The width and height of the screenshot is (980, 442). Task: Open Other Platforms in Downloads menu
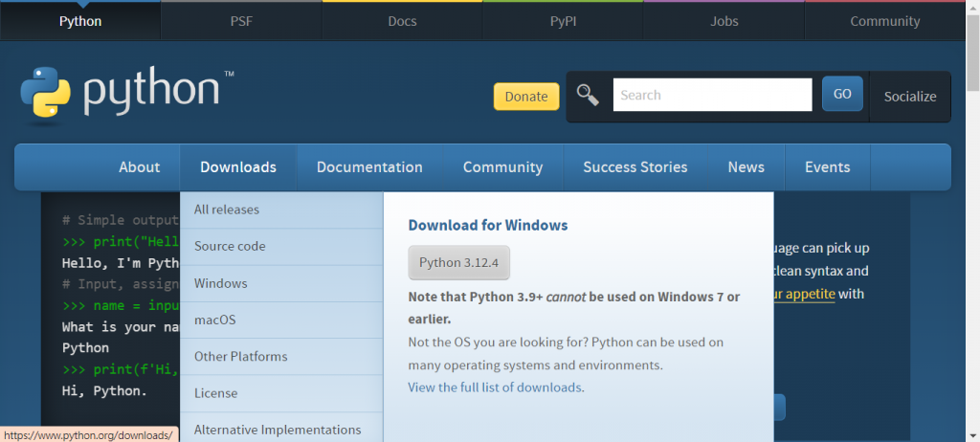pos(240,356)
